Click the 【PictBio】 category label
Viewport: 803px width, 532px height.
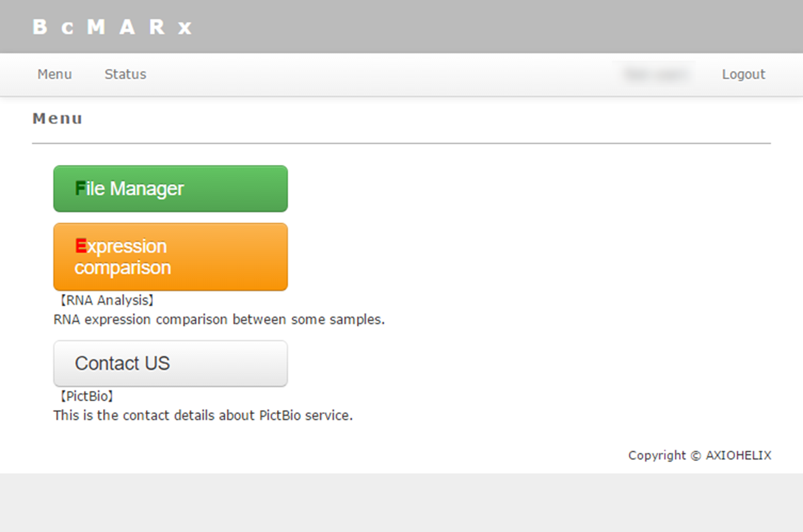point(85,396)
